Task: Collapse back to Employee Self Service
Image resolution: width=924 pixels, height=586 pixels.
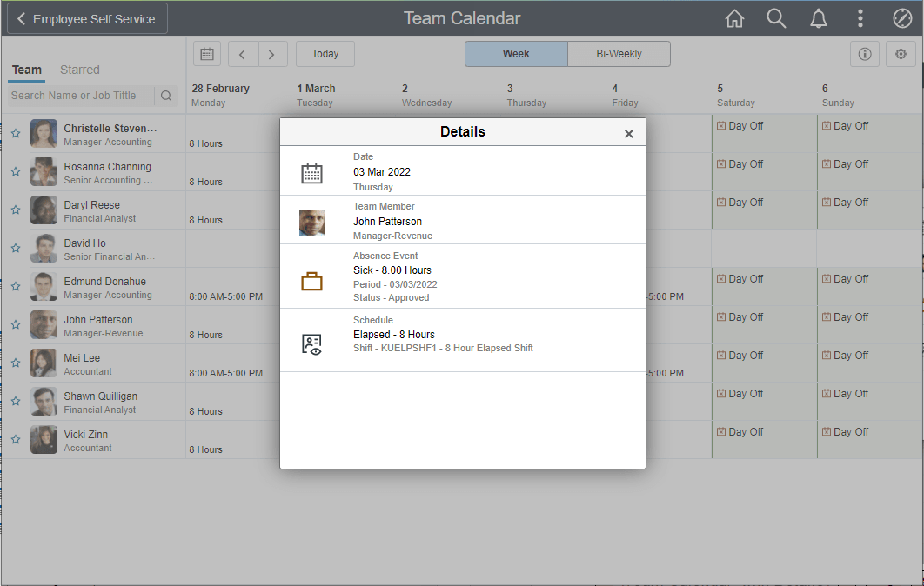Action: click(x=84, y=17)
